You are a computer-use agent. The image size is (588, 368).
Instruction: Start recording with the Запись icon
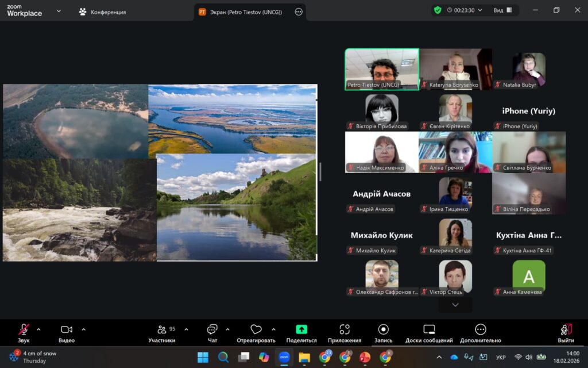(384, 329)
